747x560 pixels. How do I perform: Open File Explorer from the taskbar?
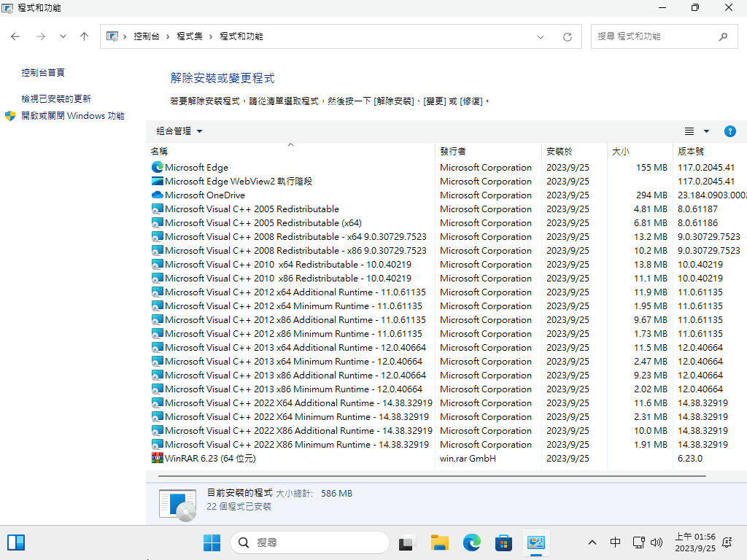439,542
